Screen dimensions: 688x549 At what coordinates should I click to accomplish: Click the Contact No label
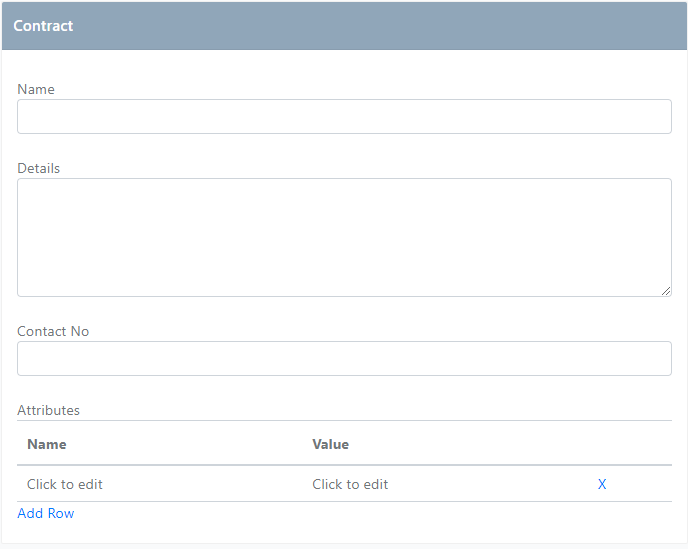click(53, 331)
